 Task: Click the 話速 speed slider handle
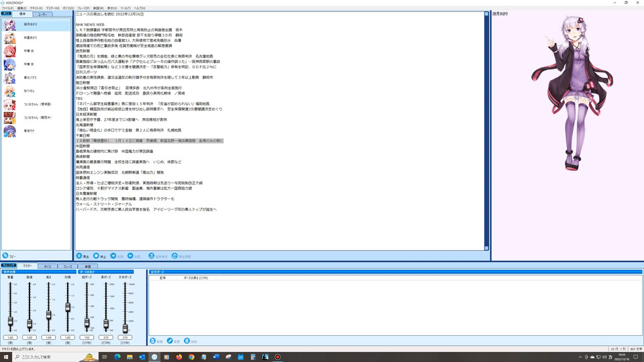(30, 324)
